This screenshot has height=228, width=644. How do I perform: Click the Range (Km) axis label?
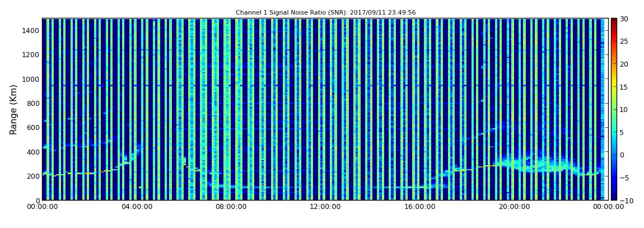[x=13, y=109]
